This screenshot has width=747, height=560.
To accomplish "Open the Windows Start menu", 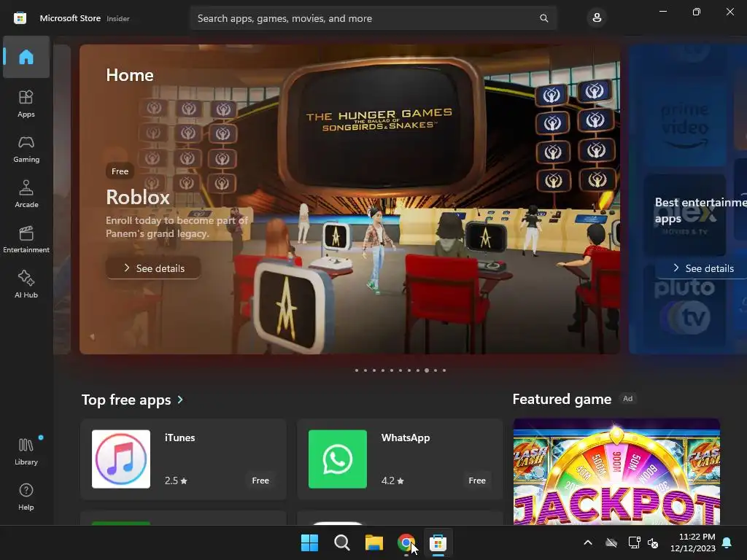I will (309, 542).
